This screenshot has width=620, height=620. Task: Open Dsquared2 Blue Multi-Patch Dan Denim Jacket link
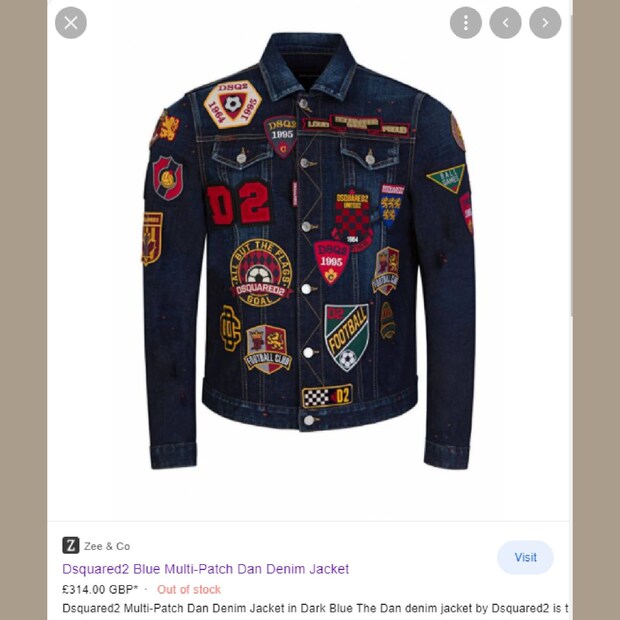(x=206, y=569)
